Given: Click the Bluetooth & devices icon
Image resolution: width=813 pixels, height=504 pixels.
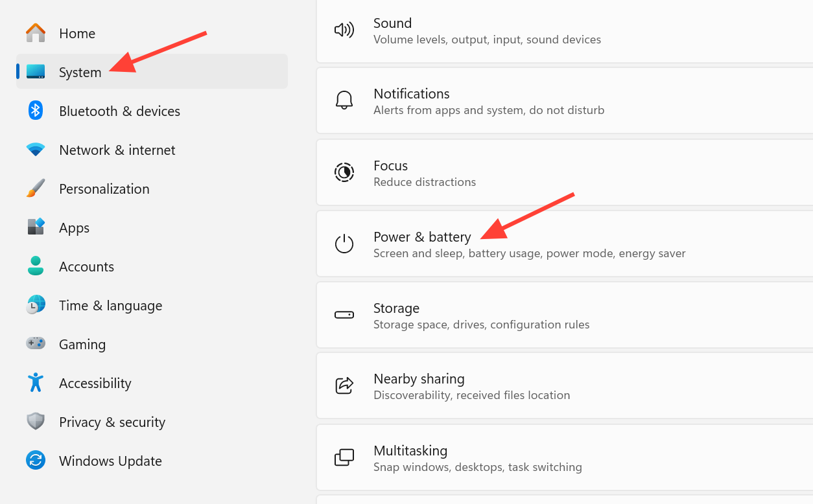Looking at the screenshot, I should point(36,111).
